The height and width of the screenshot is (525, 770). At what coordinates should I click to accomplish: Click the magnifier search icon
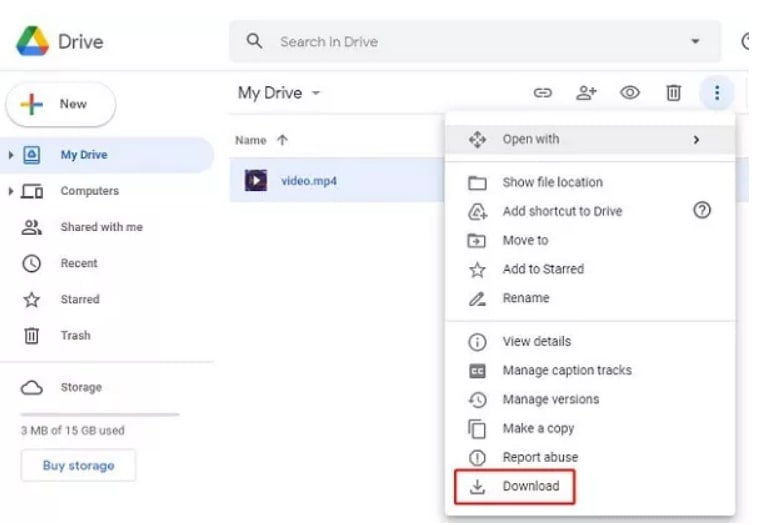pos(255,42)
